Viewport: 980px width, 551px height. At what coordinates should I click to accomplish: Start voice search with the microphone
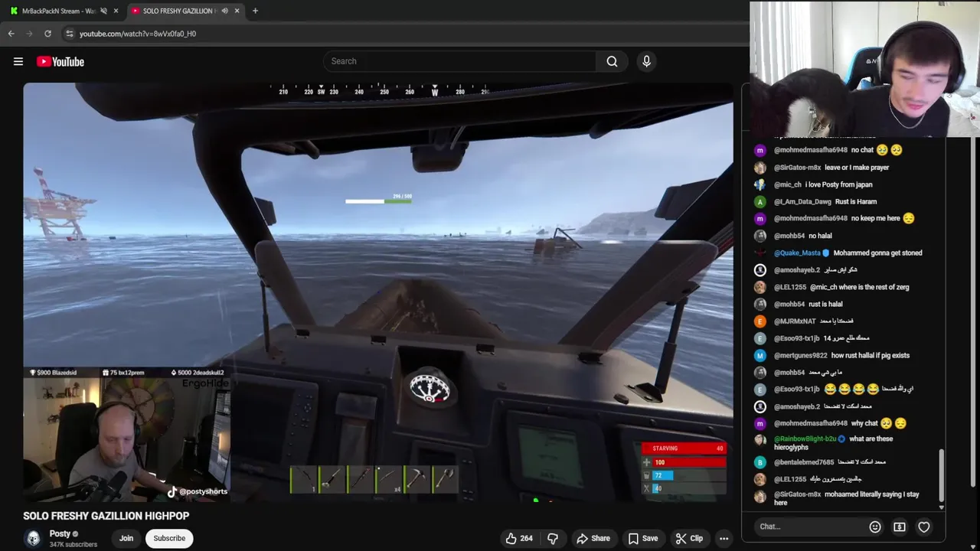pos(646,61)
